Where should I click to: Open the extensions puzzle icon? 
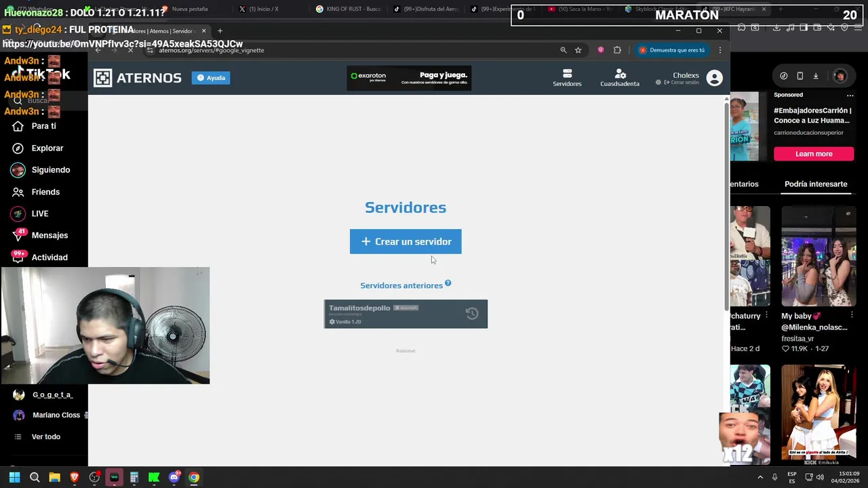click(x=617, y=50)
